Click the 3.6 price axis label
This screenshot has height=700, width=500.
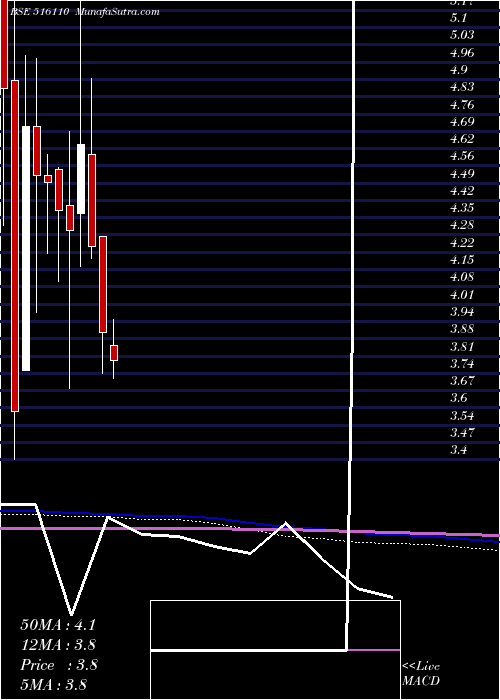point(459,398)
